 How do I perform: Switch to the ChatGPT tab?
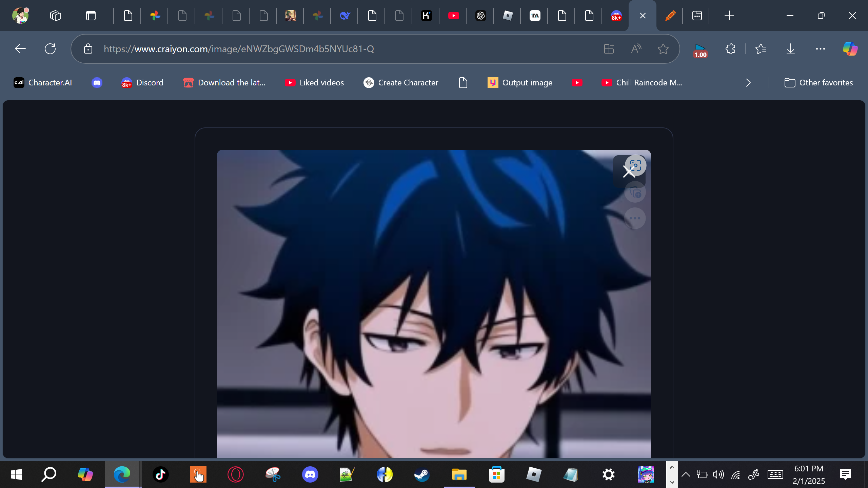480,16
